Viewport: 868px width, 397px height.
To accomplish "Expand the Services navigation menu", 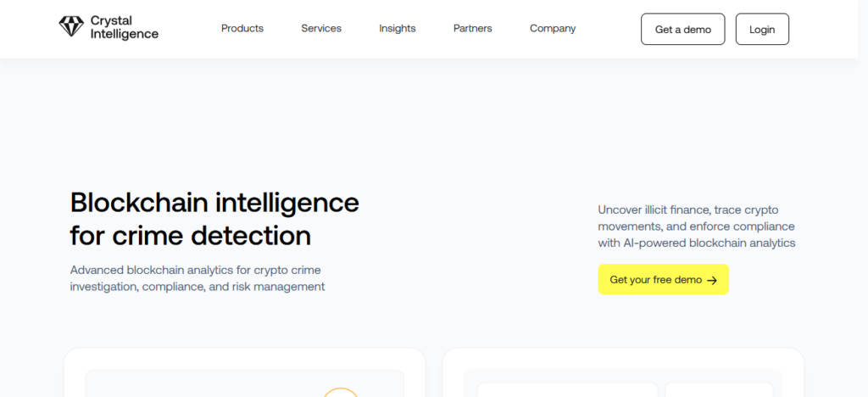I will click(321, 28).
